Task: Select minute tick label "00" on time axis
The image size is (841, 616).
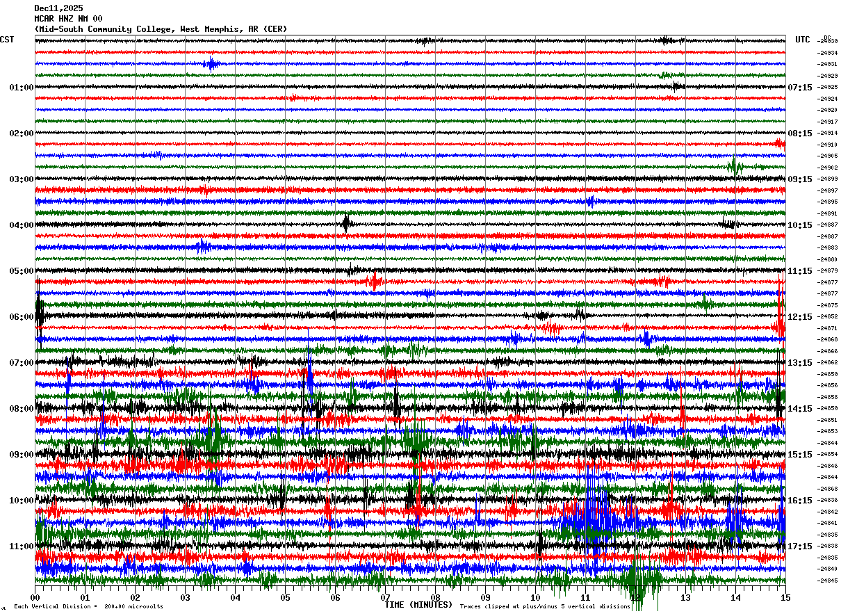Action: (35, 597)
